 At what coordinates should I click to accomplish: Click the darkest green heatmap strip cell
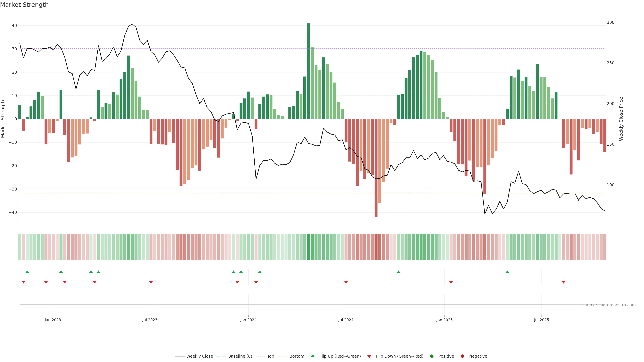pyautogui.click(x=309, y=247)
